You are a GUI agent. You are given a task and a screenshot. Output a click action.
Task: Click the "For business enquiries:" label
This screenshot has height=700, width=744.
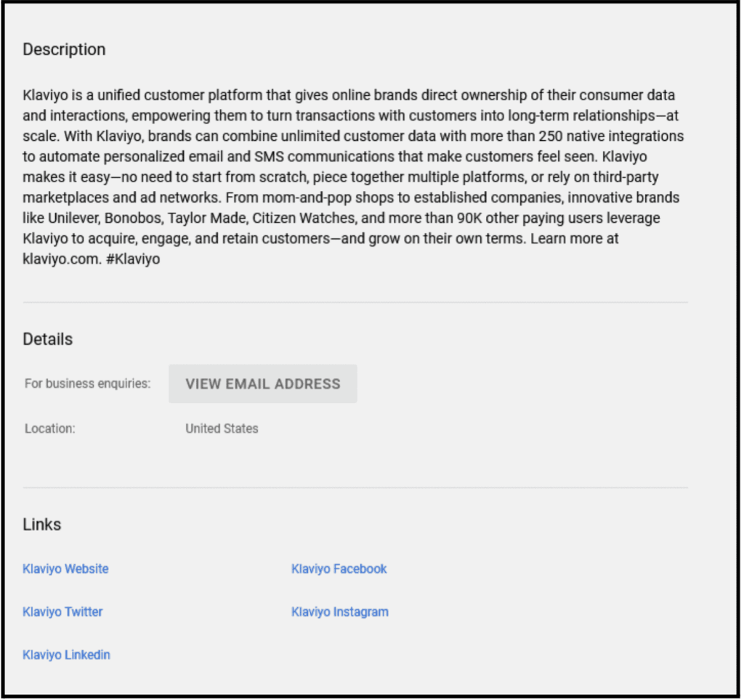click(87, 384)
